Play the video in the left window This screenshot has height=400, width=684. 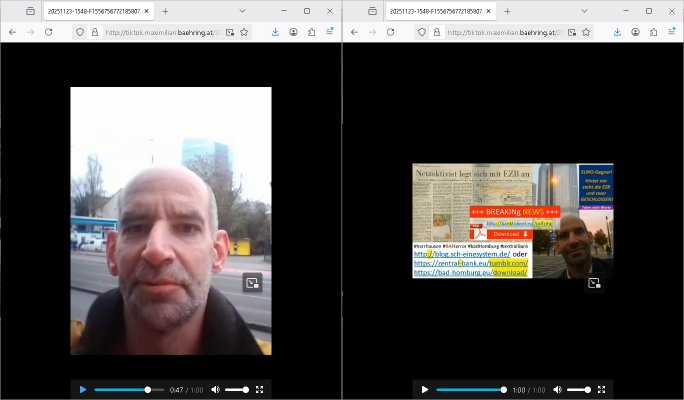tap(83, 389)
